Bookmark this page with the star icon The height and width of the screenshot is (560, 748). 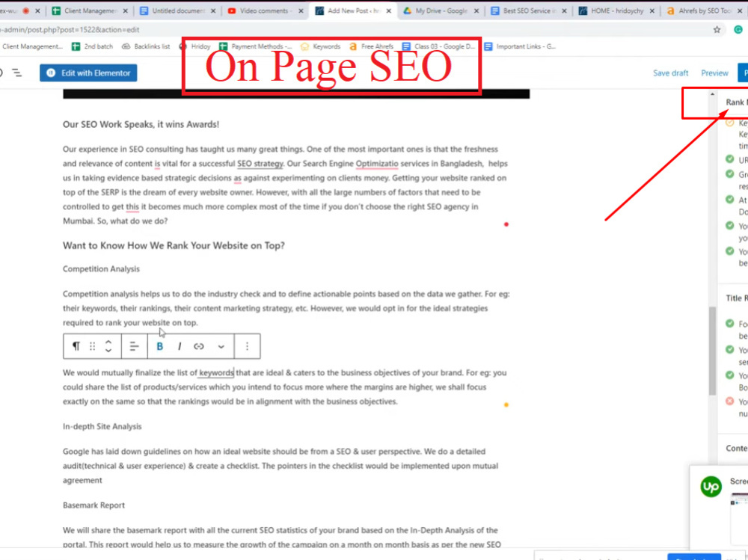point(717,30)
